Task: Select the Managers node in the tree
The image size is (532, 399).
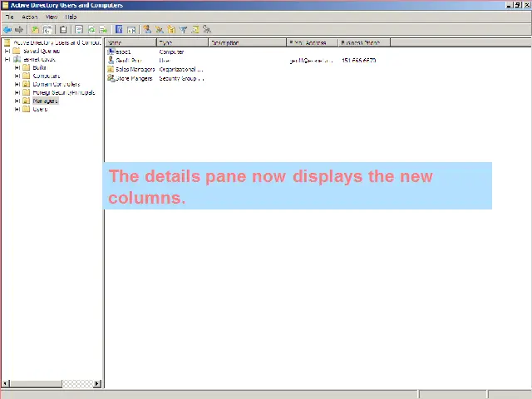Action: [45, 101]
